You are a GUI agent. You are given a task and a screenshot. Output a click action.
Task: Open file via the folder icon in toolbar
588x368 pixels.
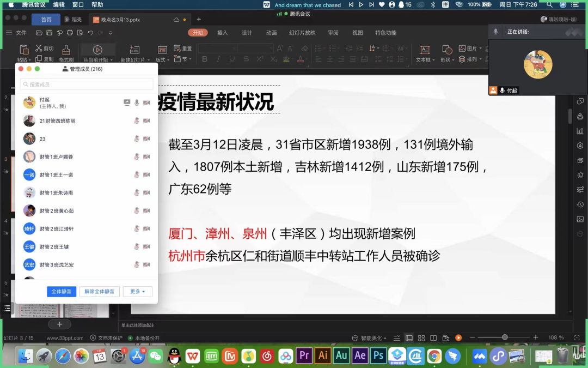(39, 33)
